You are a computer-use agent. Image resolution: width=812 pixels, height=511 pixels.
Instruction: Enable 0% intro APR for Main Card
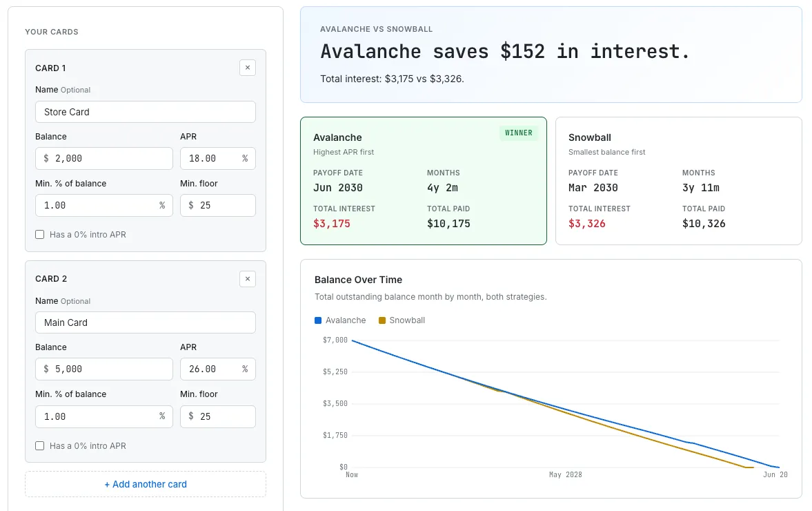point(39,445)
